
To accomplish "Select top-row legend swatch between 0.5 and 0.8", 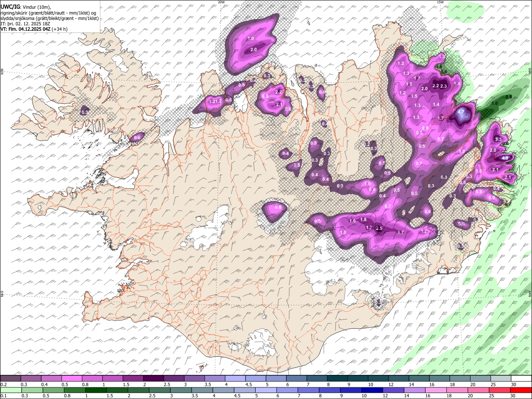I will [71, 379].
